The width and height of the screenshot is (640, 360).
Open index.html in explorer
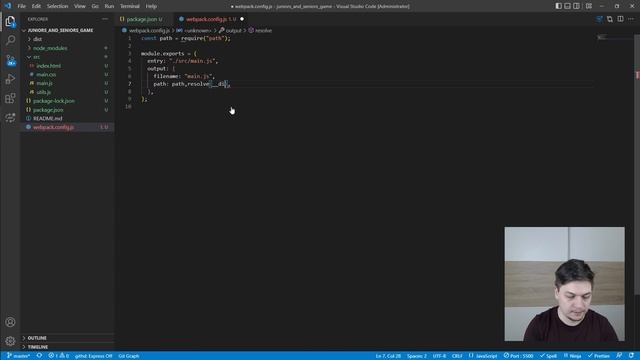pos(49,66)
